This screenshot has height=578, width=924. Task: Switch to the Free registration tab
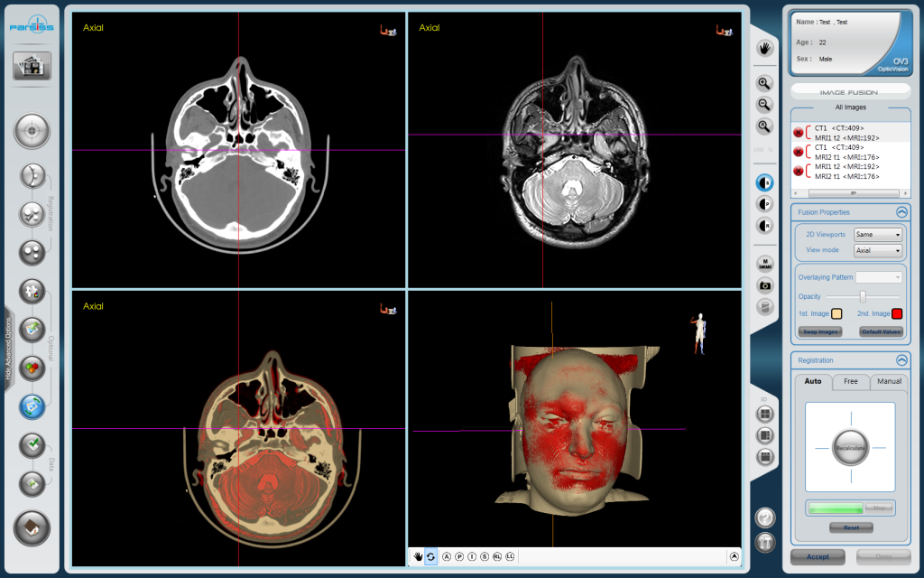coord(850,381)
